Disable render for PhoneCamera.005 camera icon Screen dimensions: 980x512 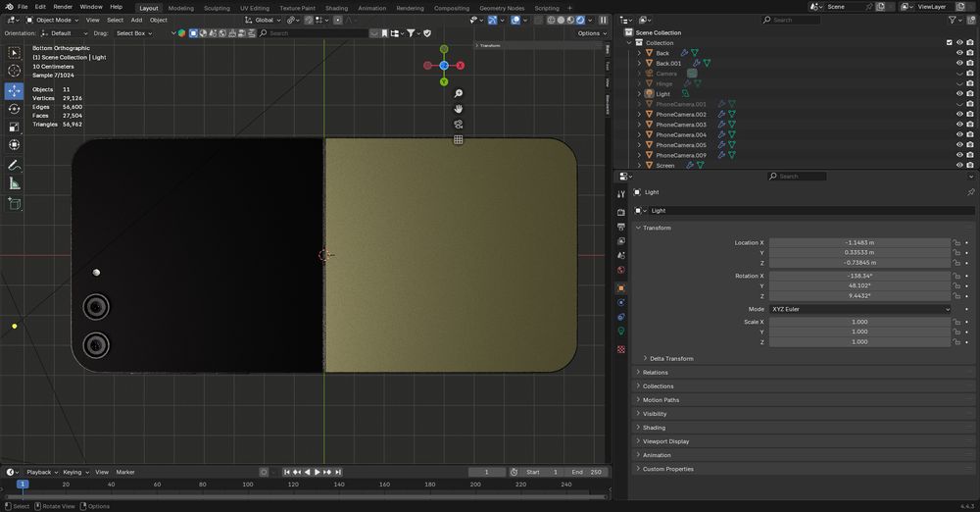[970, 145]
